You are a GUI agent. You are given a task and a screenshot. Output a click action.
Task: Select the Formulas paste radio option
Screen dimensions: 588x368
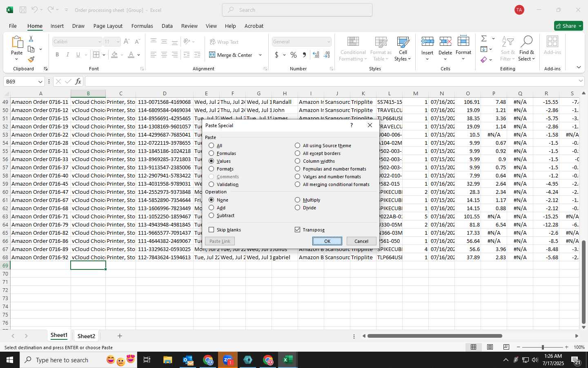[x=212, y=153]
